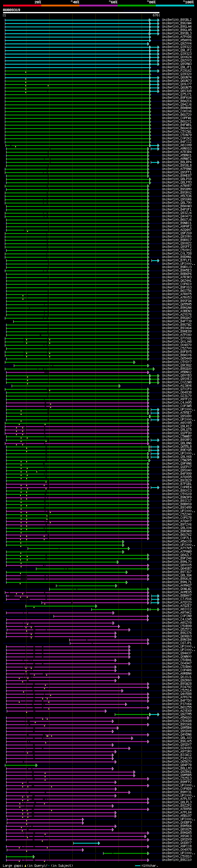Click the label UniRef100_Q09J77
The height and width of the screenshot is (868, 197).
click(177, 84)
